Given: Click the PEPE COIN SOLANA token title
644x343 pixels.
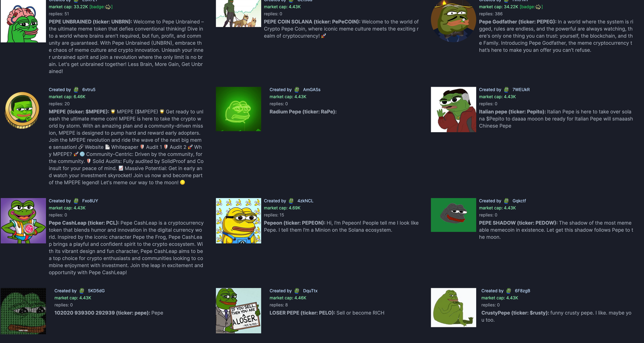Looking at the screenshot, I should tap(312, 22).
